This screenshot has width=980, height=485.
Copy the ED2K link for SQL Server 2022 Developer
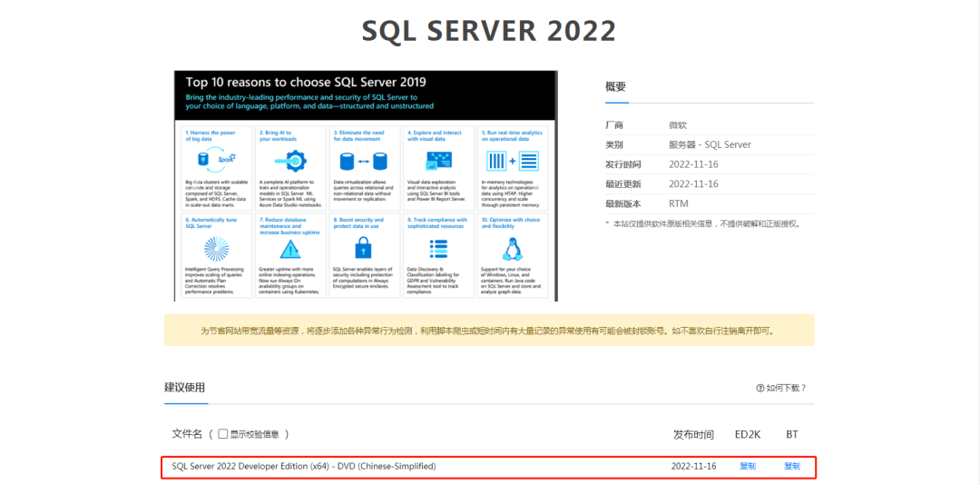(748, 466)
